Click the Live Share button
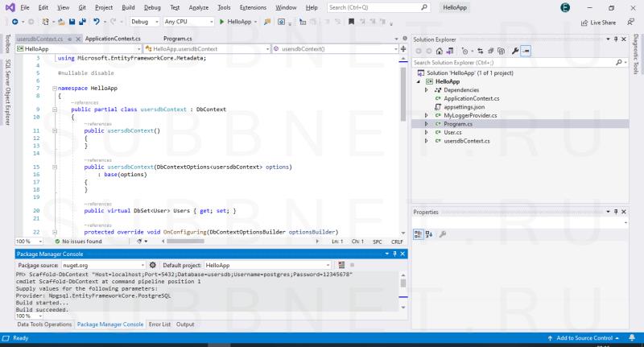 click(x=598, y=23)
